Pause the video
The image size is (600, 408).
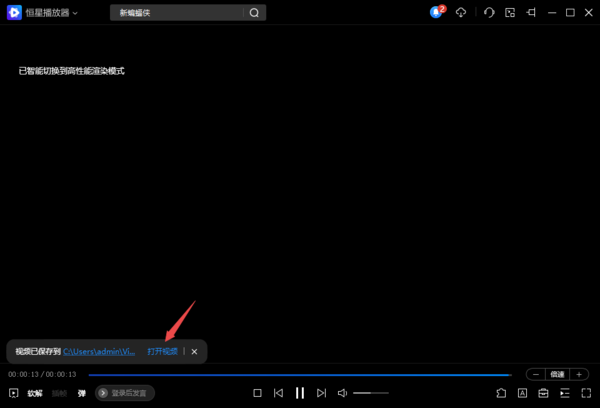(x=300, y=393)
